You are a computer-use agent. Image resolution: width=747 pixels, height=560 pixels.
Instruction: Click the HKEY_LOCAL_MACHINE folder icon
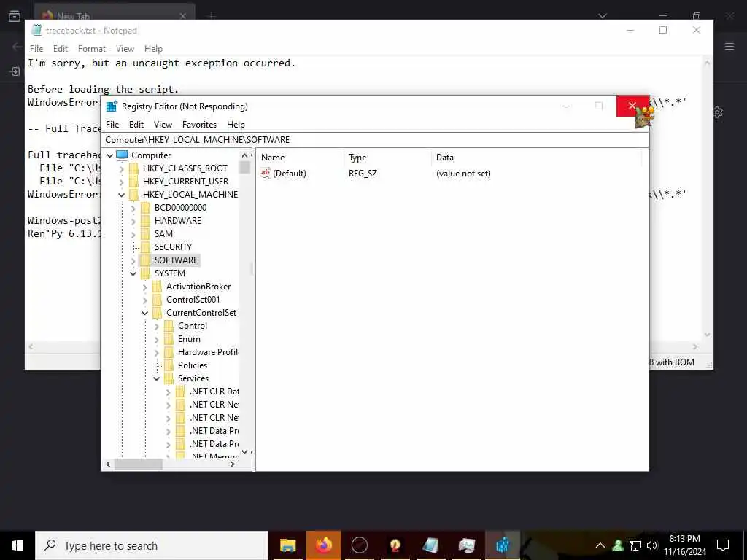(x=134, y=195)
